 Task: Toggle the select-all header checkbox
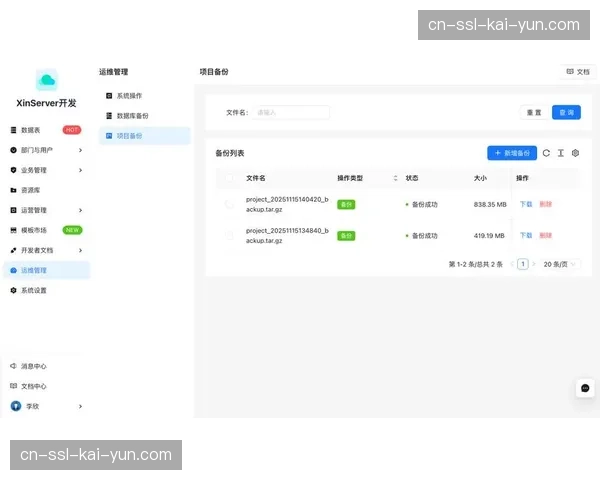(229, 178)
